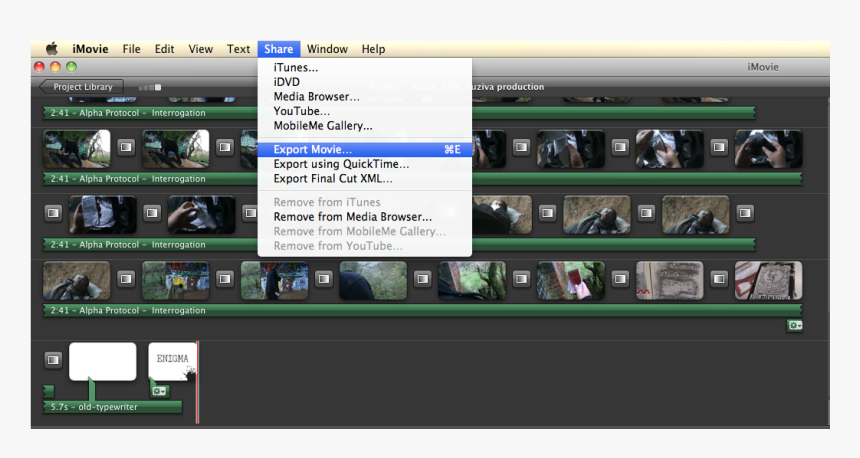Choose Remove from Media Browser...
Viewport: 860px width, 458px height.
click(x=365, y=217)
